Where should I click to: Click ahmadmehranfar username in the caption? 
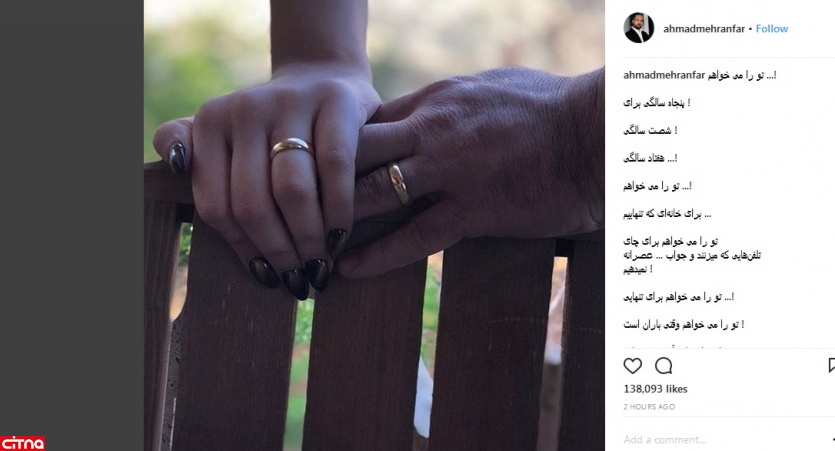(x=664, y=75)
